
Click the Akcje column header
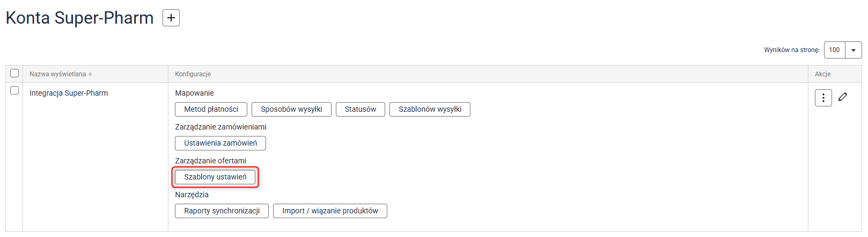822,74
